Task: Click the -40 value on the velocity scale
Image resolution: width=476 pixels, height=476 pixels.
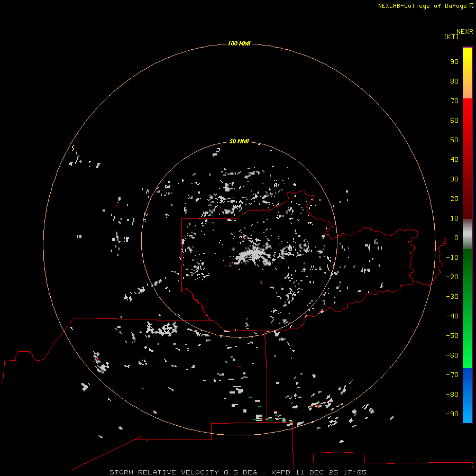Action: 452,316
